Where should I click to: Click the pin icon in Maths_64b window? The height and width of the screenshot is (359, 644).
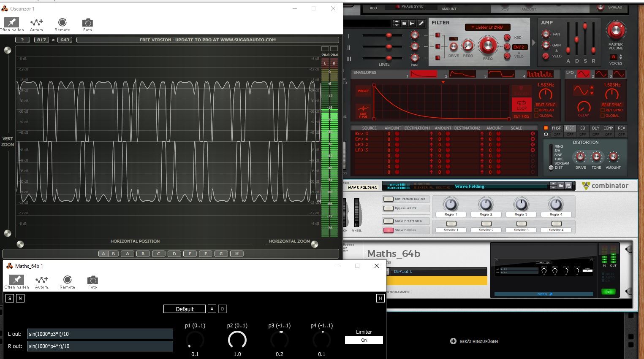[16, 279]
